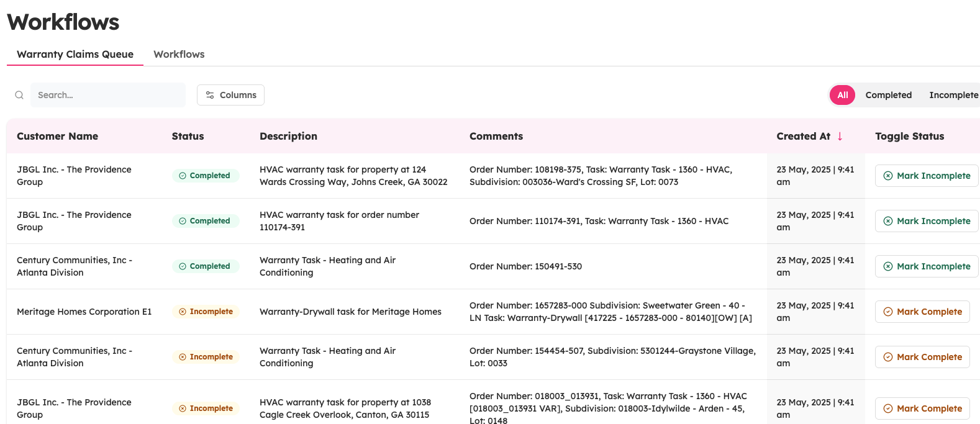Mark Complete for order 154454-507 row
980x424 pixels.
tap(922, 357)
